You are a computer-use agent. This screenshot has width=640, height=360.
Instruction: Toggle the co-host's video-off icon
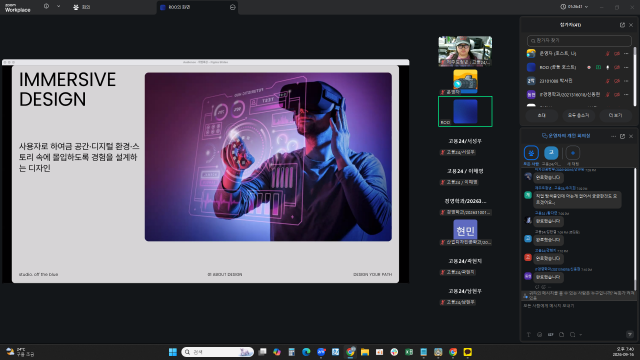click(617, 67)
